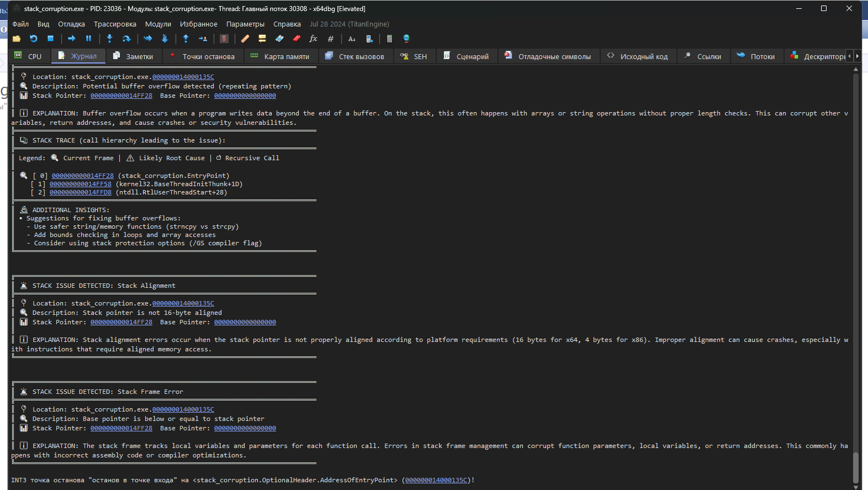Viewport: 868px width, 490px height.
Task: Execute till return with the up arrow icon
Action: click(x=186, y=39)
